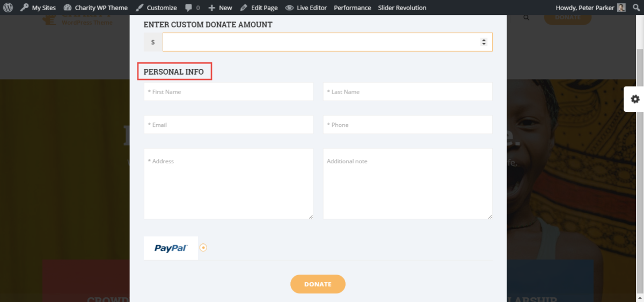The image size is (644, 302).
Task: Click the First Name field
Action: (x=228, y=92)
